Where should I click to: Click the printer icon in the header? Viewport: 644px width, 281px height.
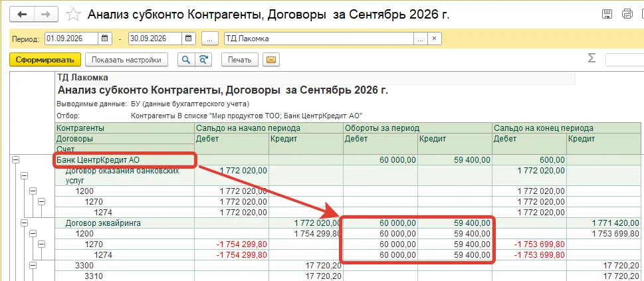[x=628, y=15]
